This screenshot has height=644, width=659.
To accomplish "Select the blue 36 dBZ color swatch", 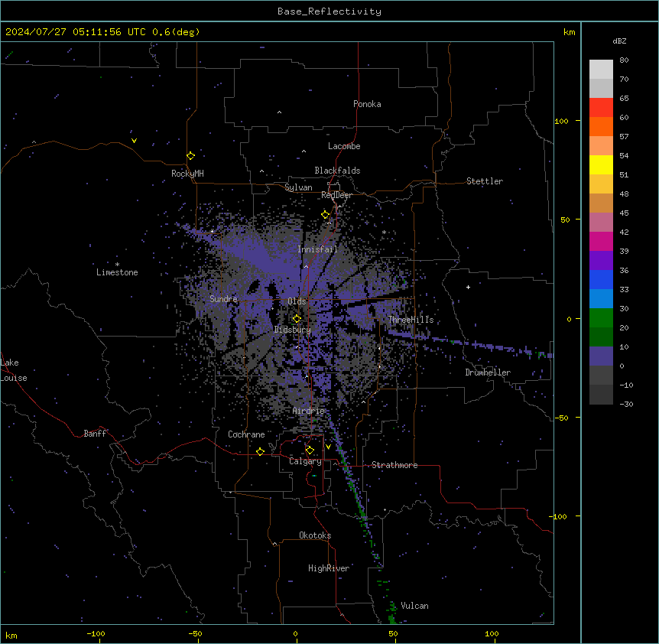I will pyautogui.click(x=601, y=279).
